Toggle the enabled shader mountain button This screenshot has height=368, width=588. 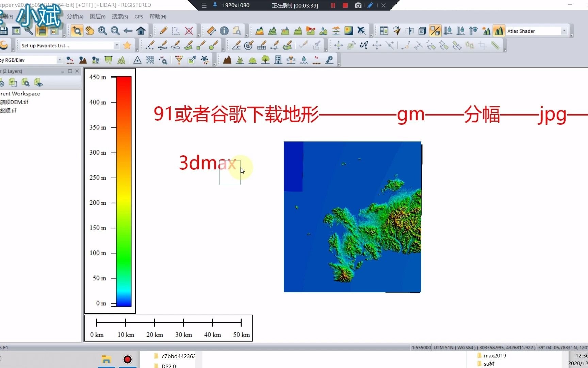tap(499, 31)
